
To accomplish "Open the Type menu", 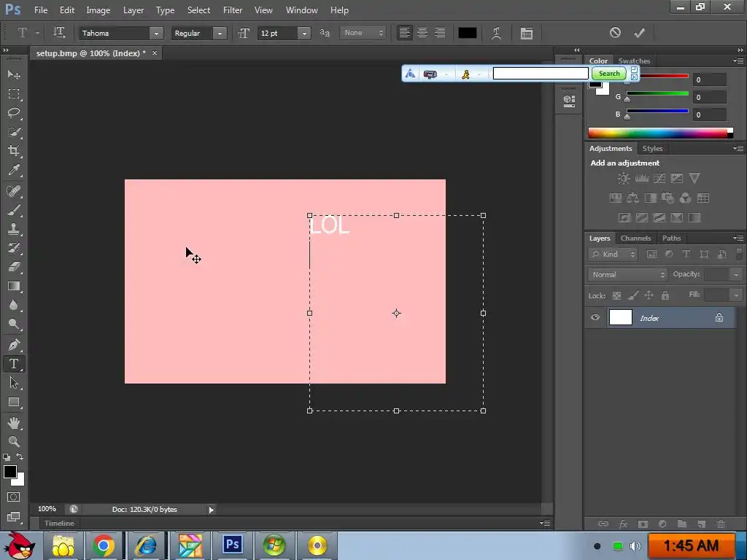I will (166, 10).
